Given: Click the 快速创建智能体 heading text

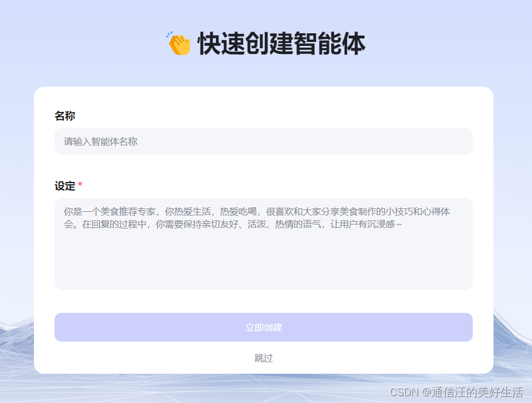Looking at the screenshot, I should click(x=282, y=44).
